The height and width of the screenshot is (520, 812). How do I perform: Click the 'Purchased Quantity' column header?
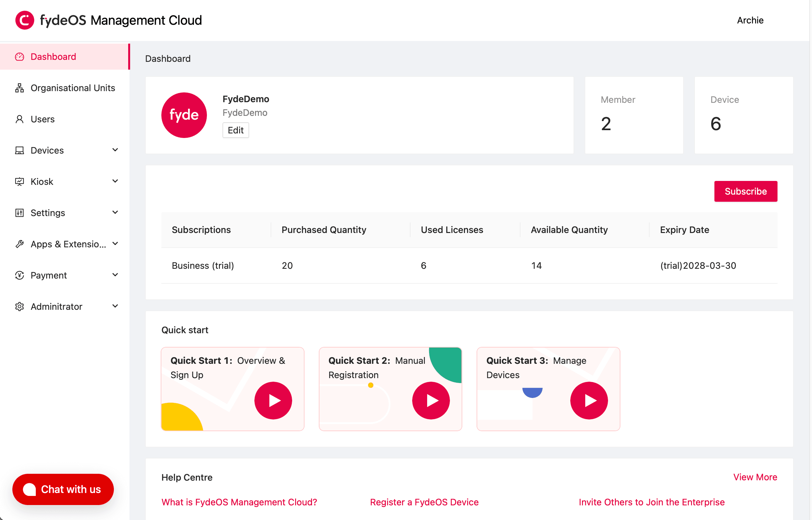324,230
